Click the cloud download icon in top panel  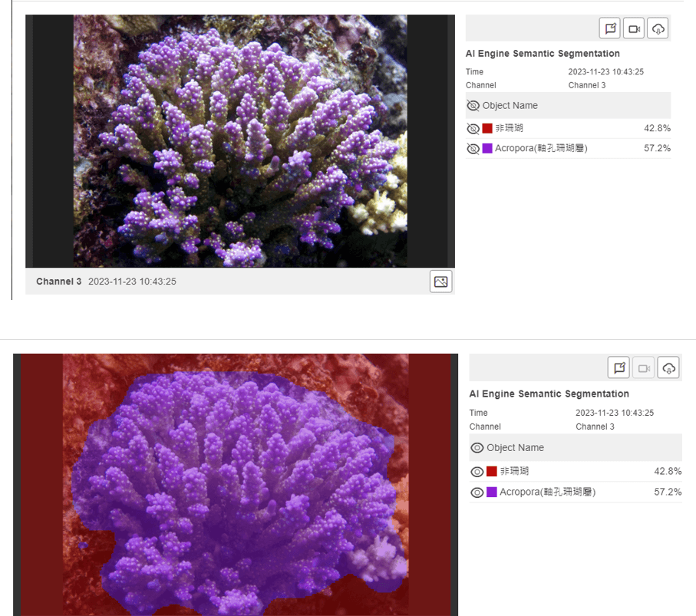coord(658,29)
